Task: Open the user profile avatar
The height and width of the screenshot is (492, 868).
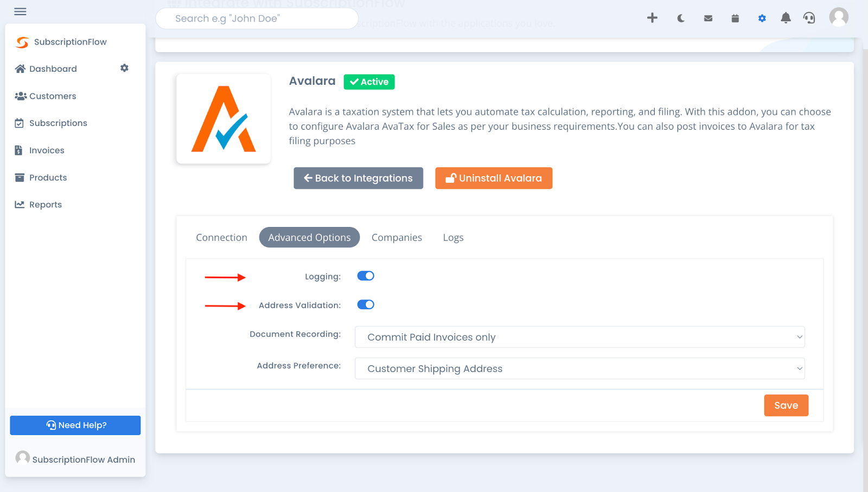Action: 839,17
